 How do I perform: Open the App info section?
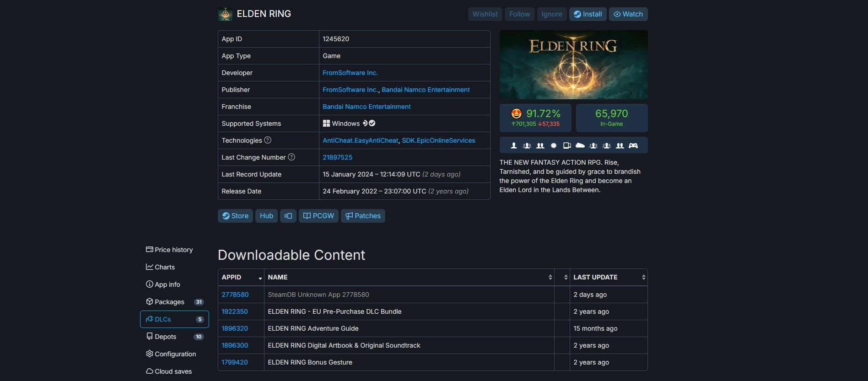[174, 284]
